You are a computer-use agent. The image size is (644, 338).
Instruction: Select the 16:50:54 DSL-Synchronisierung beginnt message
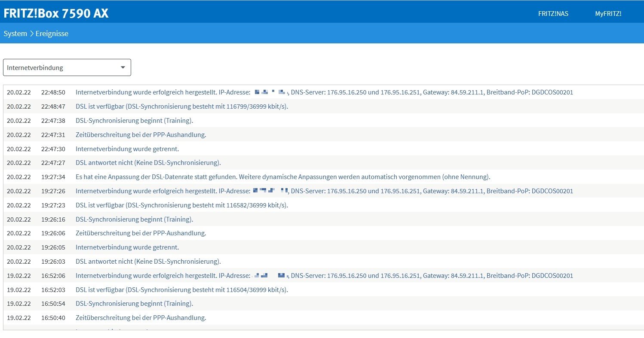134,304
